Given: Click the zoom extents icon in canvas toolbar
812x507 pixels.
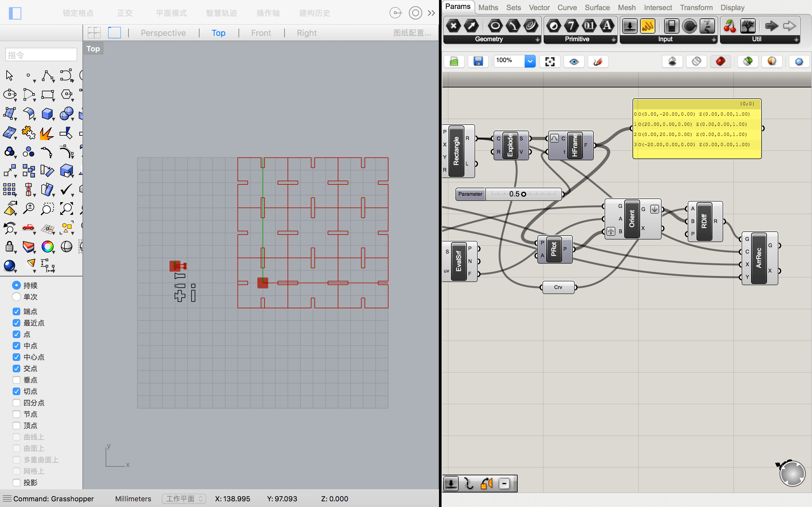Looking at the screenshot, I should (550, 61).
